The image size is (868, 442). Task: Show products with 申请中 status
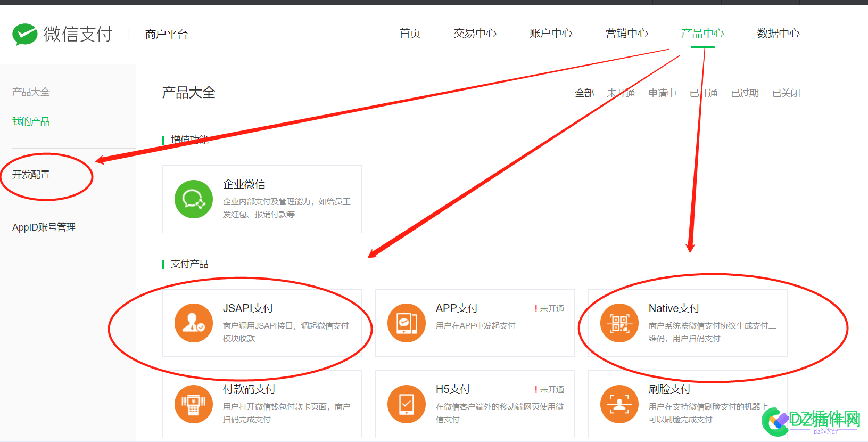click(x=663, y=93)
